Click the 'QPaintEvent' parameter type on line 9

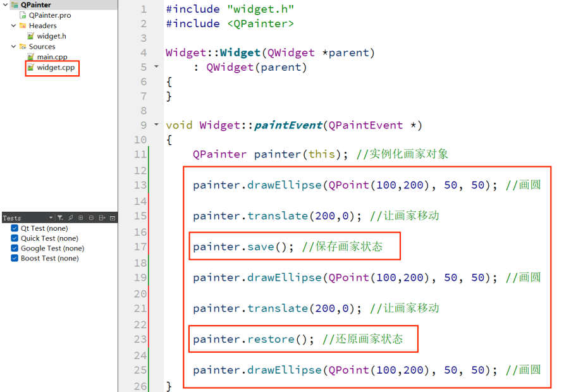[365, 125]
